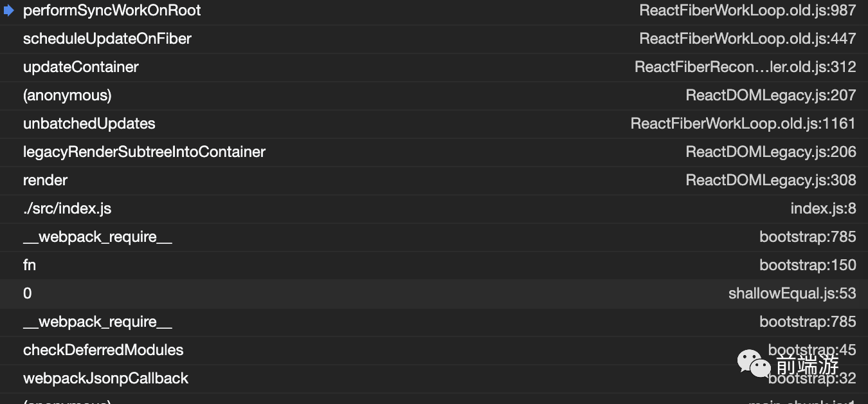Select the unbatchedUpdates stack frame
Screen dimensions: 868x404
point(434,124)
